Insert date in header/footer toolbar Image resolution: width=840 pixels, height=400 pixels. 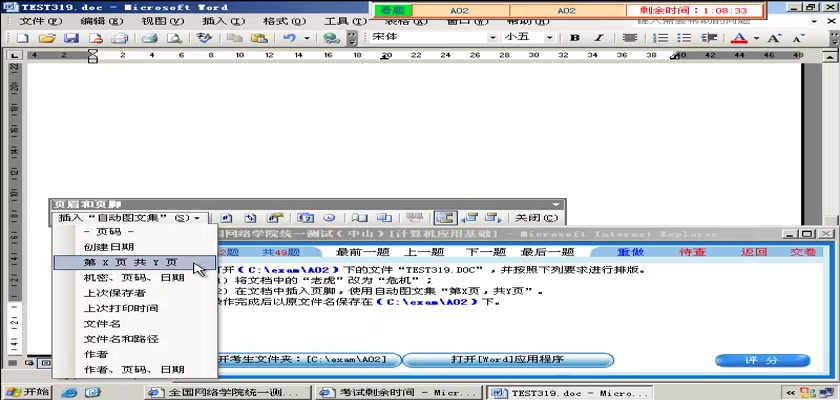(306, 218)
